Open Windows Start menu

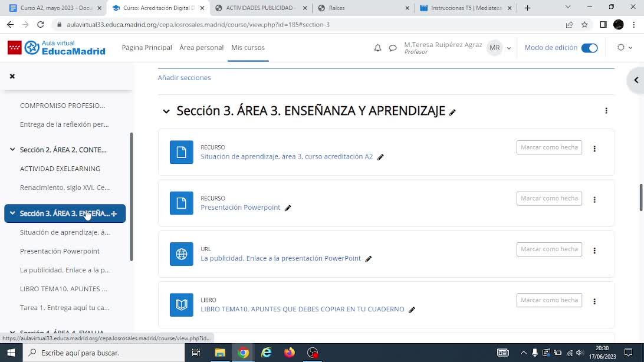pos(11,353)
